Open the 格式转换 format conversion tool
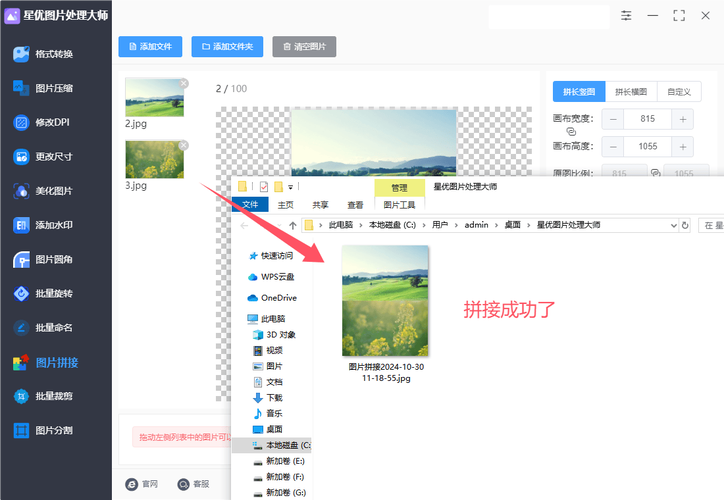This screenshot has width=724, height=500. click(44, 54)
